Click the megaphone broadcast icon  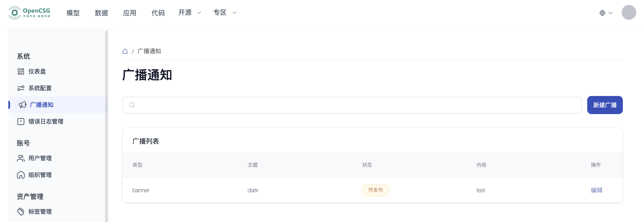pyautogui.click(x=23, y=105)
